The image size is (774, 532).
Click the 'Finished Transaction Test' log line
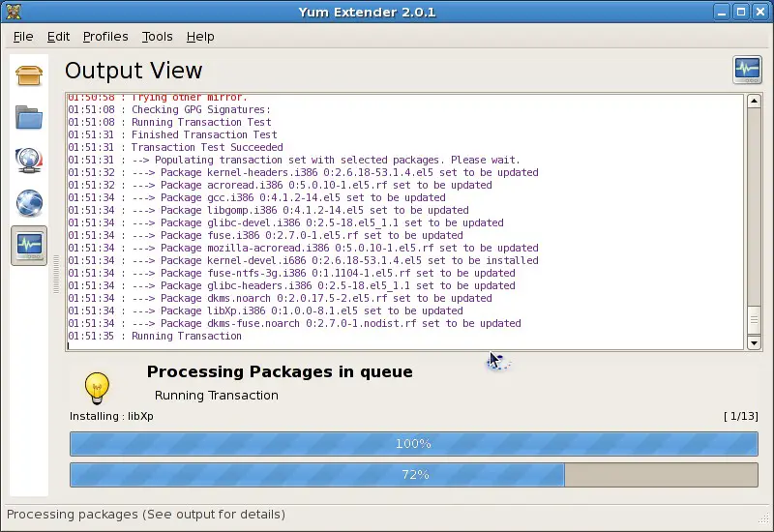[173, 134]
